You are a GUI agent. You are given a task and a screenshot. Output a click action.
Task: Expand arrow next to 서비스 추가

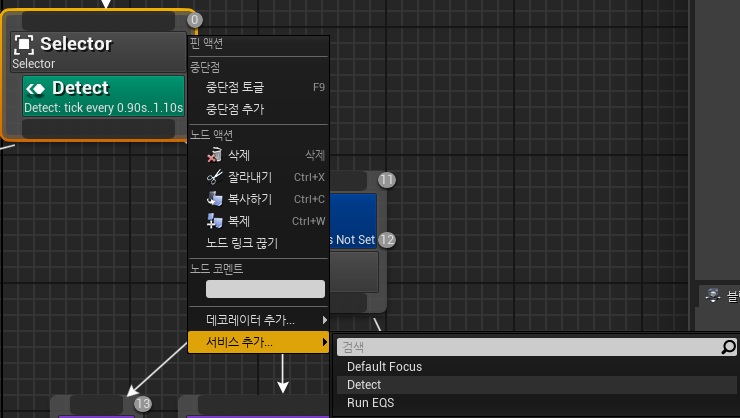pyautogui.click(x=325, y=342)
